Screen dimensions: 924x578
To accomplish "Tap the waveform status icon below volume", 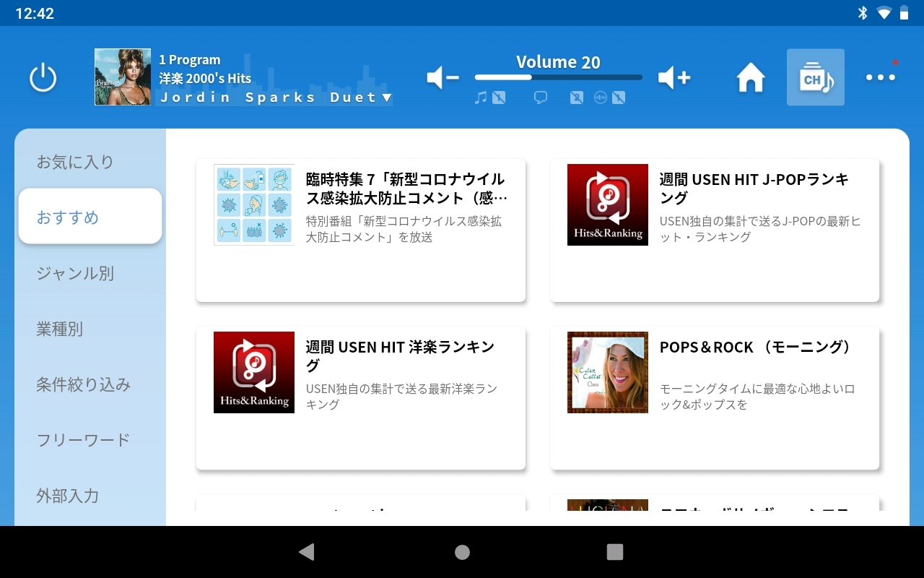I will 601,98.
